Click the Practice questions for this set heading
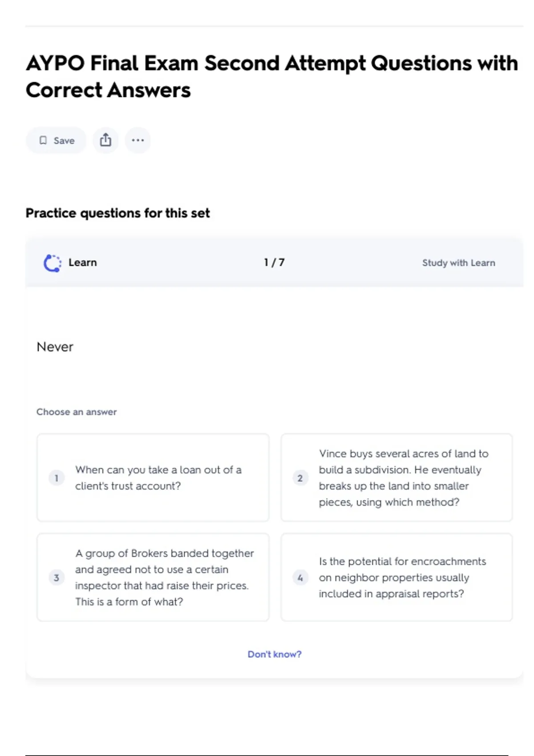The height and width of the screenshot is (756, 534). [117, 213]
